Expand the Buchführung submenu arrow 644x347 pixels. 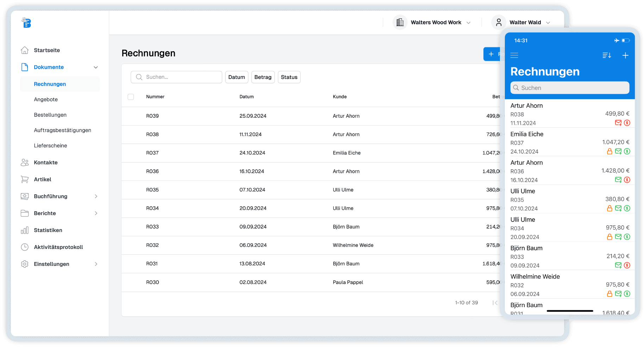click(x=96, y=196)
